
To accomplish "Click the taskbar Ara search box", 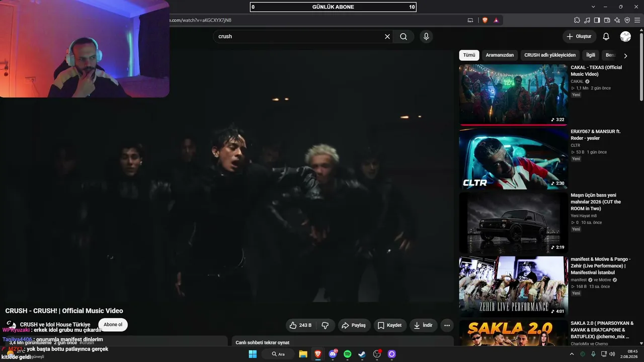I will tap(278, 354).
